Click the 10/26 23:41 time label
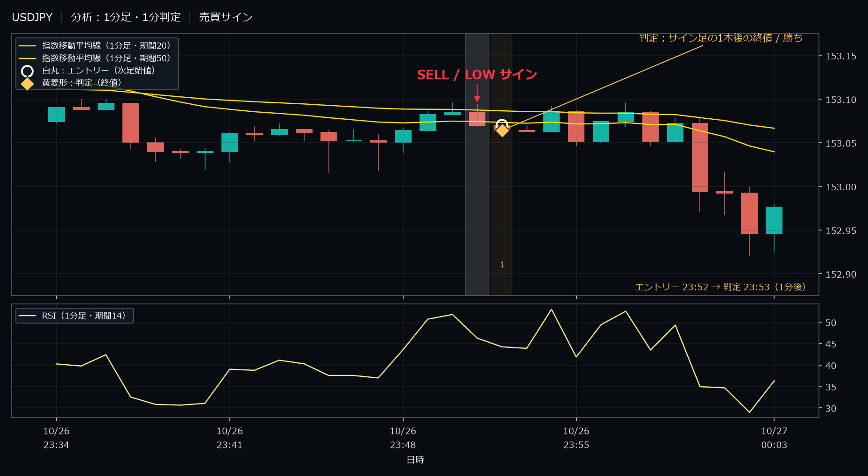The image size is (868, 476). coord(230,438)
